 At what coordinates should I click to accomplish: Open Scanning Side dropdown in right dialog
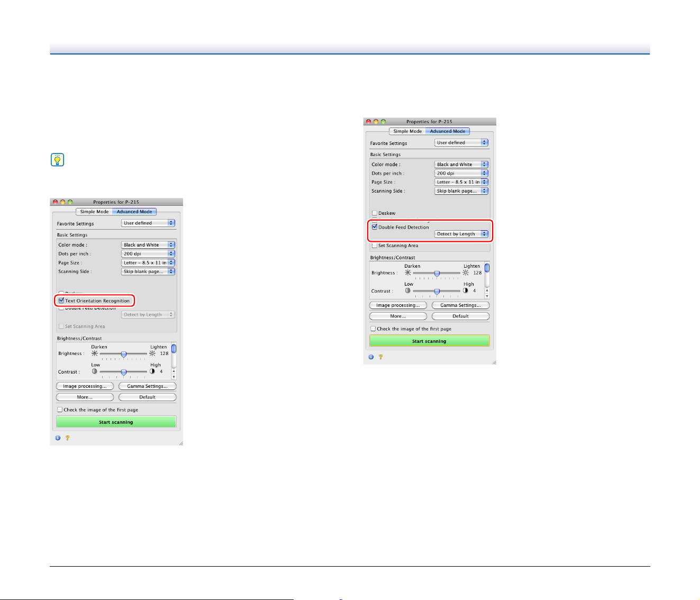coord(461,191)
